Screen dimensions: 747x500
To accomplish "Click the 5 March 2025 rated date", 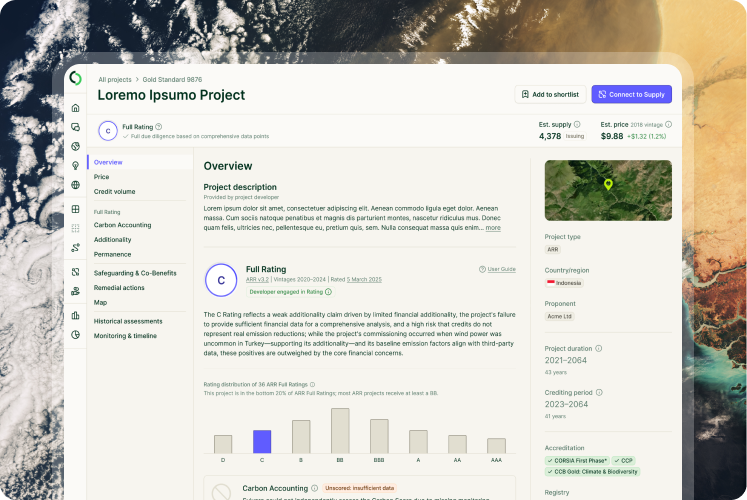I will point(364,280).
